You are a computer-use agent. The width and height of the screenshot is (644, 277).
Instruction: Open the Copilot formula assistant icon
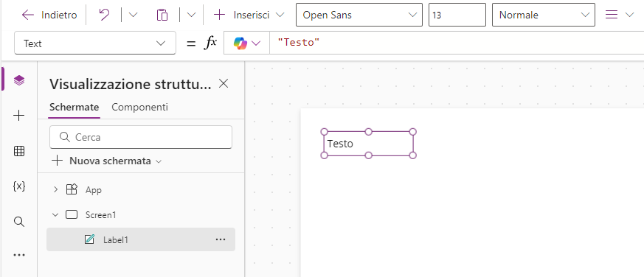240,43
